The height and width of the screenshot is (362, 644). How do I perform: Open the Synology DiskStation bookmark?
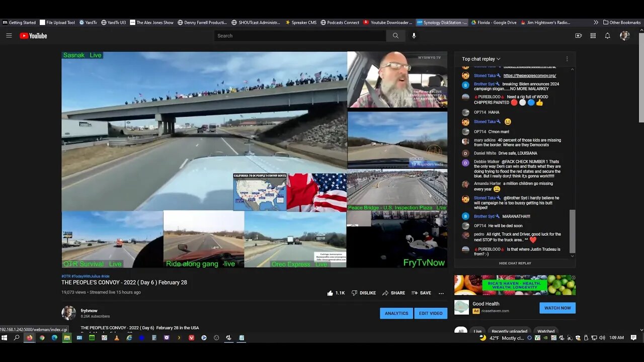click(x=442, y=23)
